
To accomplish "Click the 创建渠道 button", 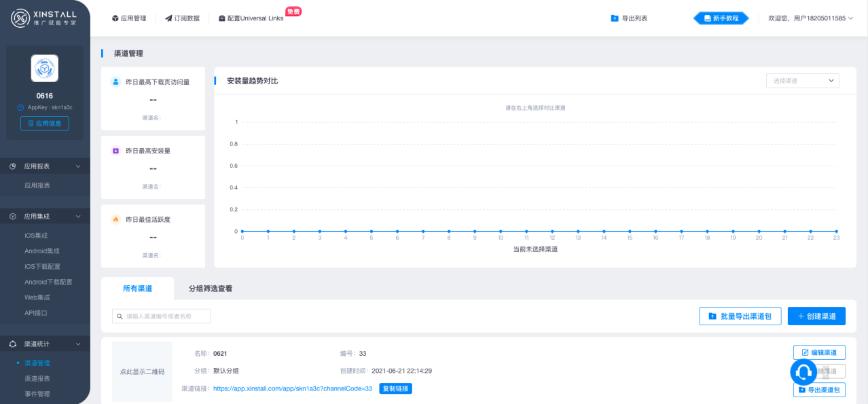I will click(816, 316).
